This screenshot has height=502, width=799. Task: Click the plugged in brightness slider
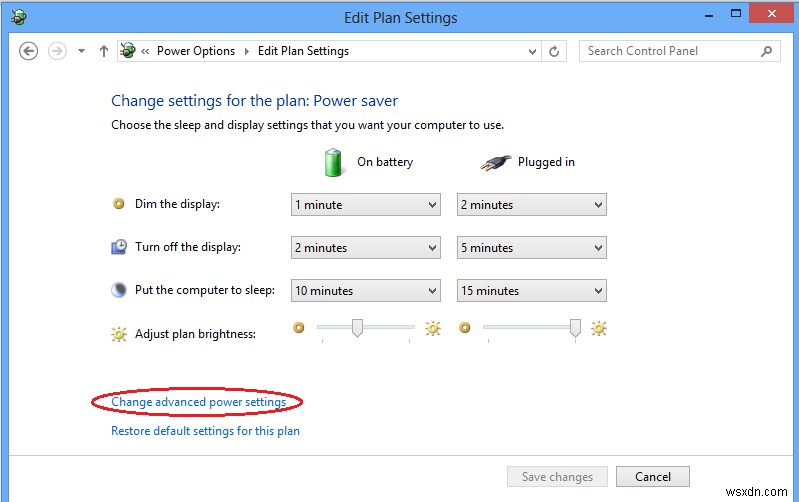click(575, 327)
